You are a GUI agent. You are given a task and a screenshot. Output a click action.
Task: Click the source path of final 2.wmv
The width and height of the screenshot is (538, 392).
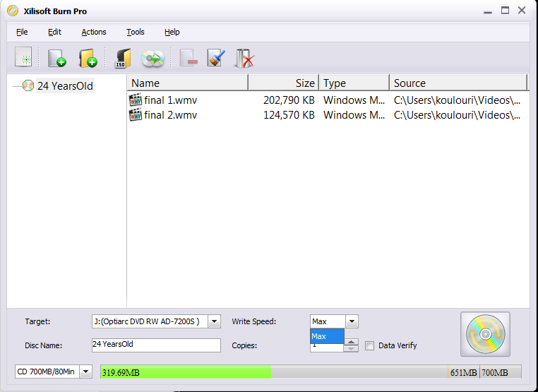pos(457,115)
